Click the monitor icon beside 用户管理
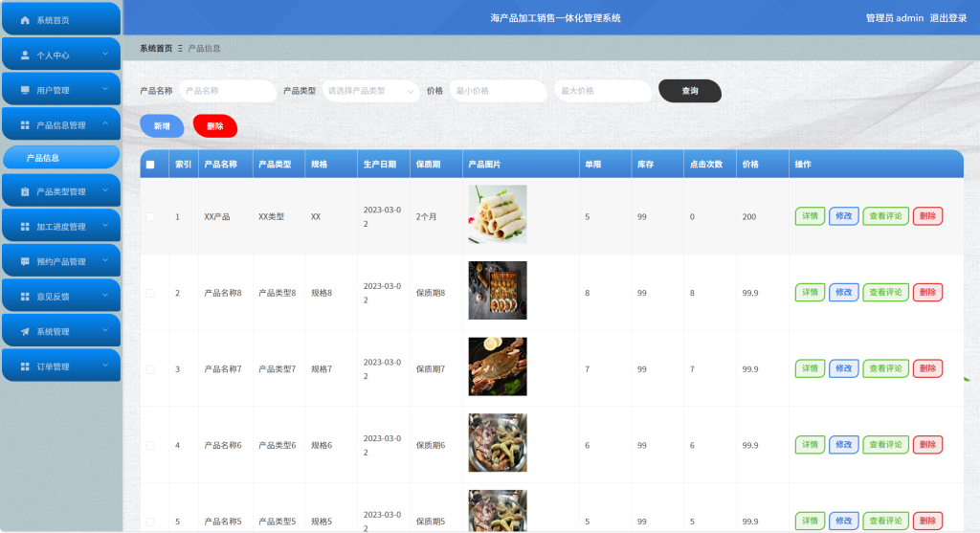The height and width of the screenshot is (533, 980). [25, 90]
